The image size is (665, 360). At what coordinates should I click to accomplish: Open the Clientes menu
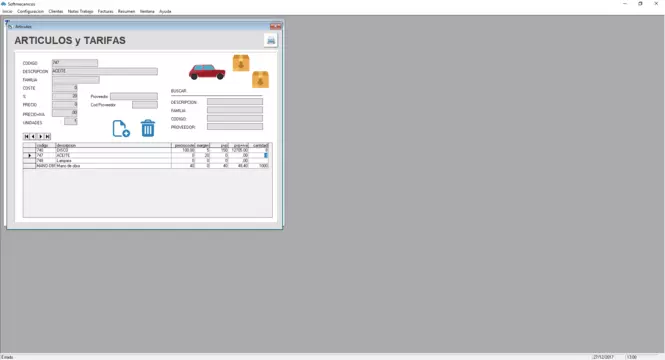[56, 11]
